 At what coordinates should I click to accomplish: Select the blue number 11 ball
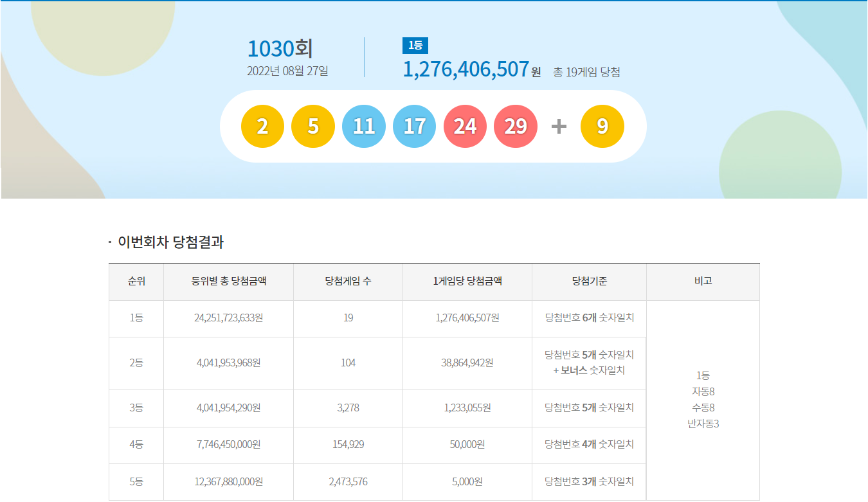point(364,127)
